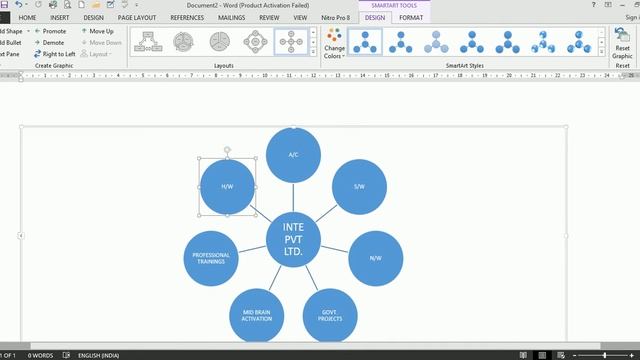
Task: Save the document from quick access toolbar
Action: click(4, 5)
